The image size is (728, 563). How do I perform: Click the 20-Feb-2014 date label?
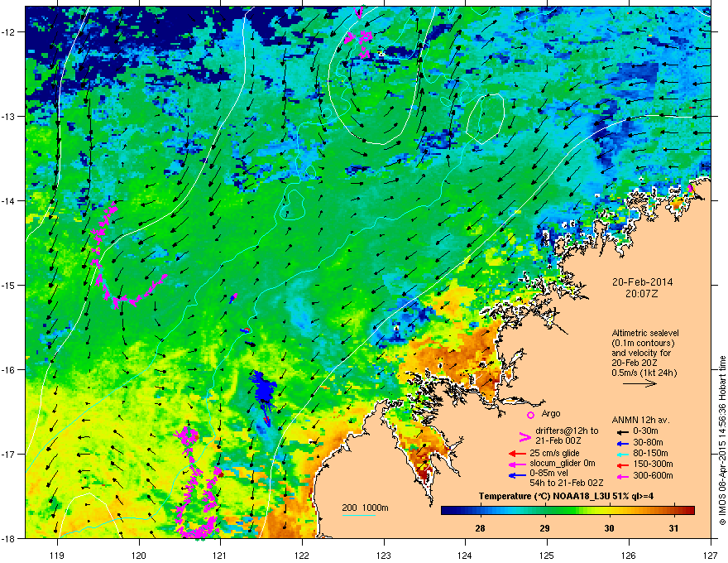(x=642, y=282)
